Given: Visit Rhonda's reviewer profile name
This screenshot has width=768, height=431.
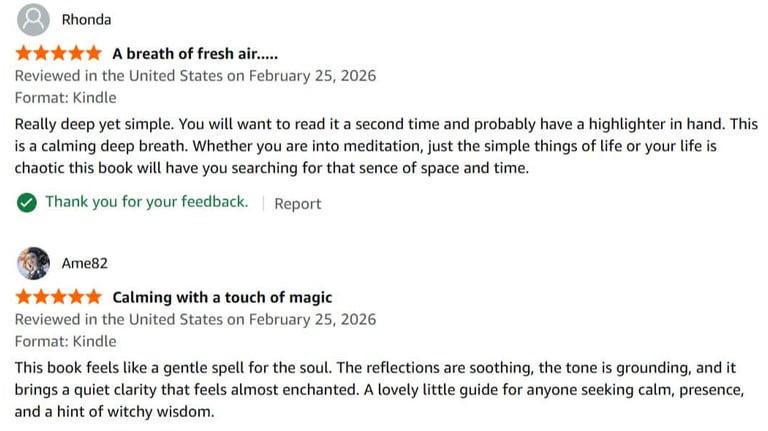Looking at the screenshot, I should pyautogui.click(x=86, y=20).
